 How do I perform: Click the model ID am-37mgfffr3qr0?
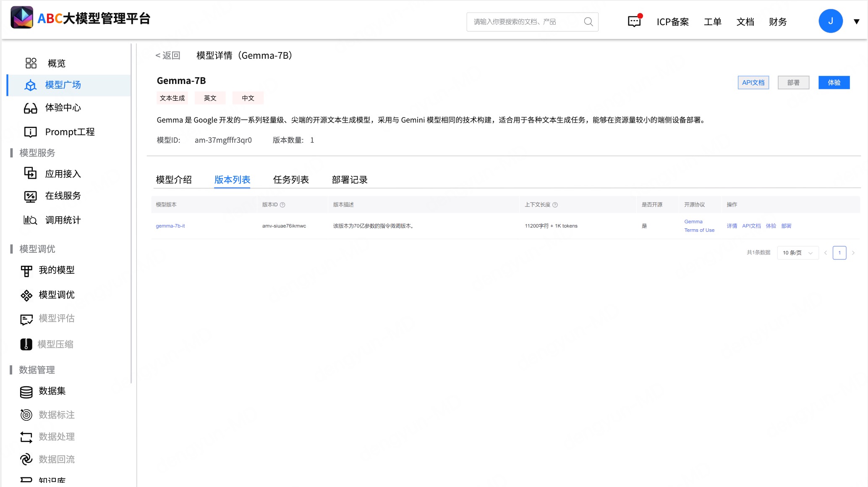(223, 140)
